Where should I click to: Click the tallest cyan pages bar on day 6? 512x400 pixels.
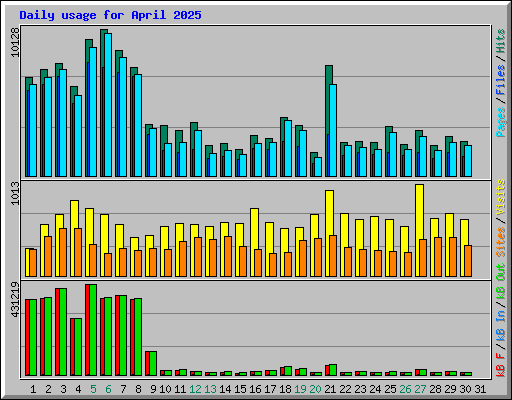click(x=108, y=105)
